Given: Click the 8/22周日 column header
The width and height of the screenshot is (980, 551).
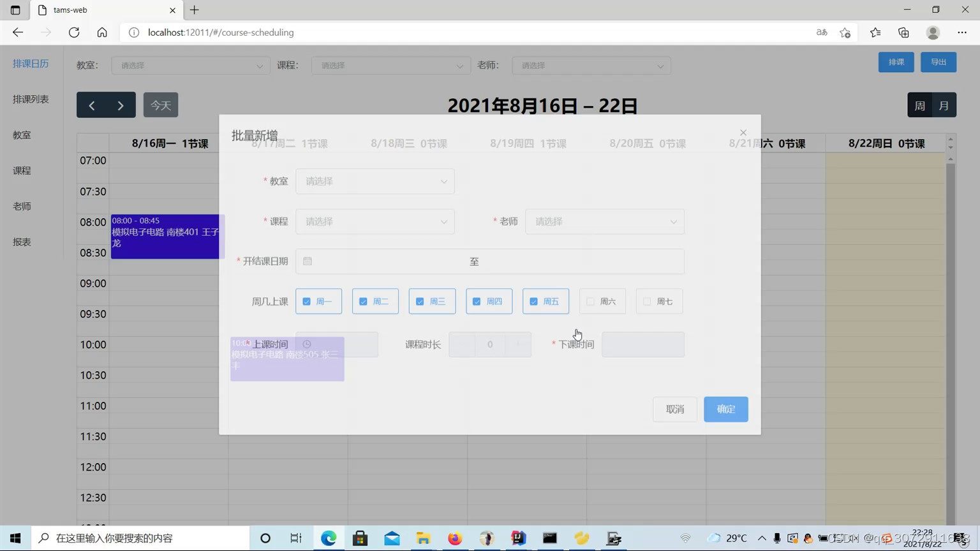Looking at the screenshot, I should (x=886, y=143).
